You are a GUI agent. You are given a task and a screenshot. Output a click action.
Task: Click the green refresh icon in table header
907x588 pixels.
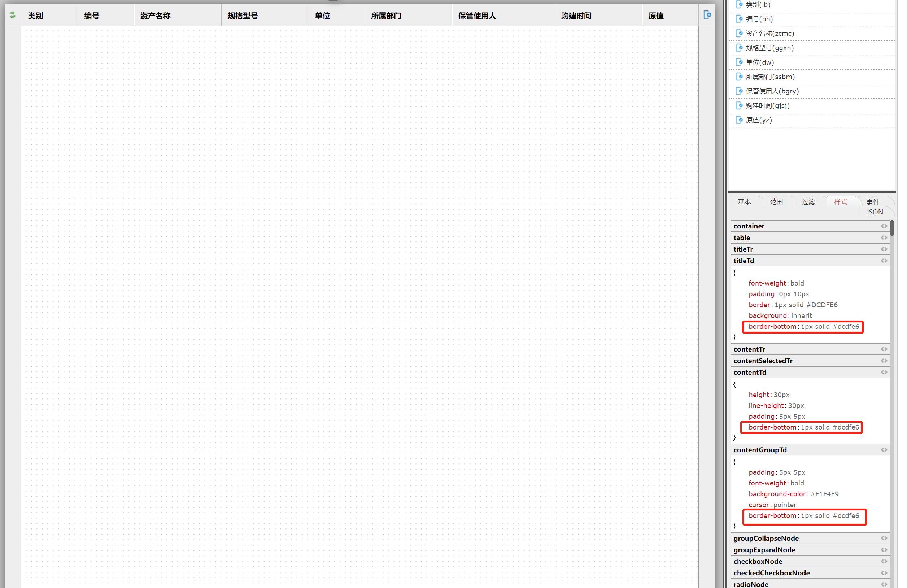13,15
